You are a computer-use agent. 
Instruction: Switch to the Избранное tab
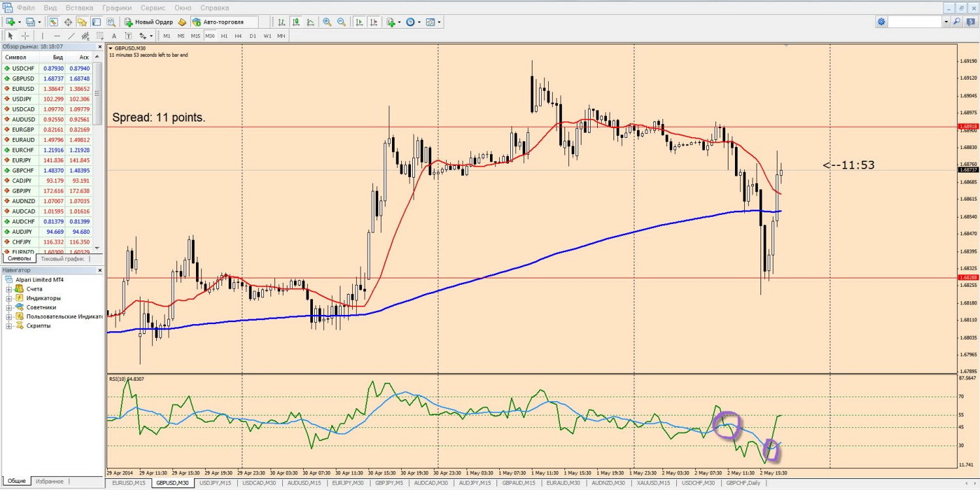(x=50, y=481)
